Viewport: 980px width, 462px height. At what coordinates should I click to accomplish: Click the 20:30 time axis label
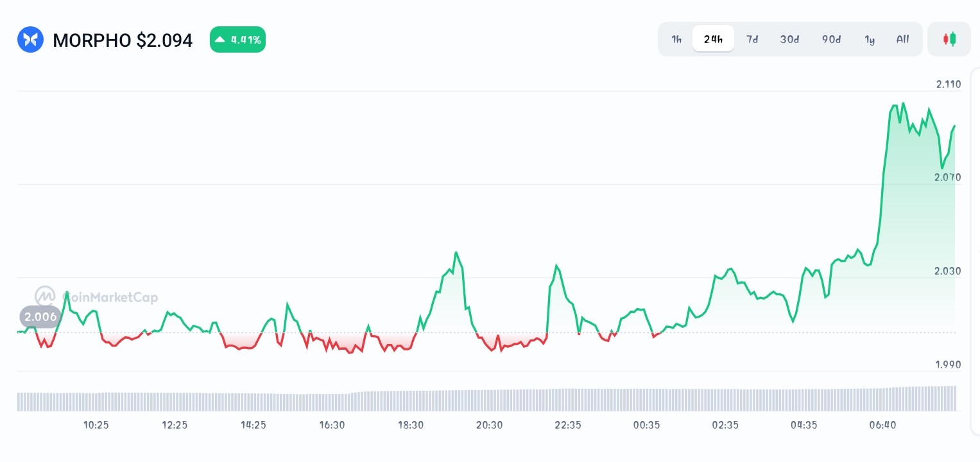click(489, 425)
